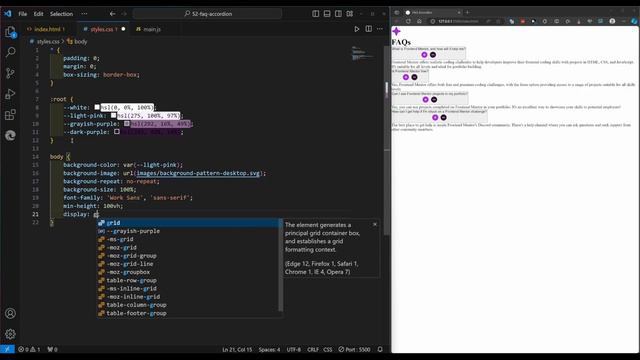
Task: Click the Copilot icon in browser toolbar
Action: coord(634,21)
